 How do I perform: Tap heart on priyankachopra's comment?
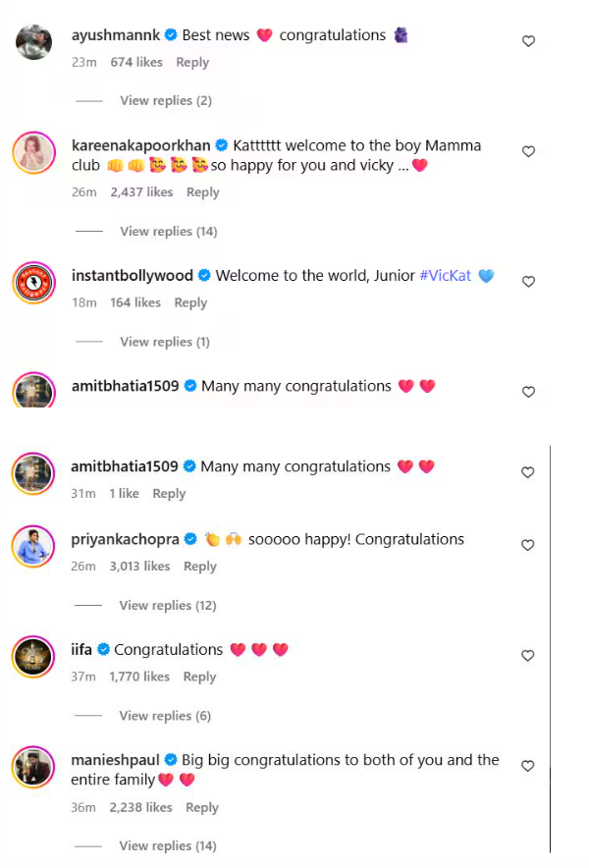528,545
